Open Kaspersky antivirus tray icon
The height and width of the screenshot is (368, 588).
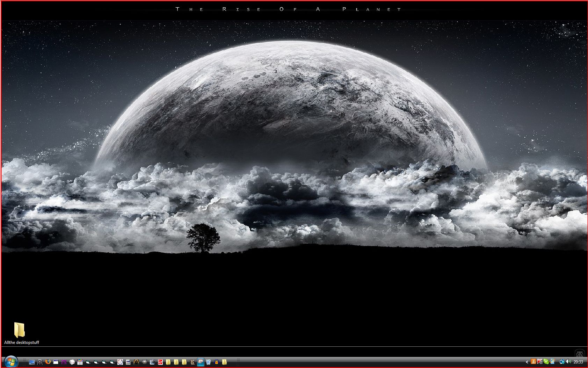click(539, 362)
